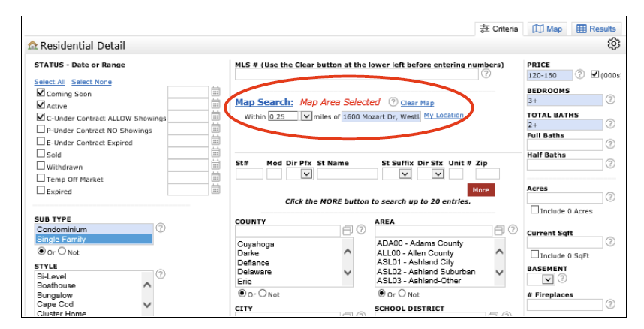Click County list scroll-down arrow
644x329 pixels.
(x=348, y=272)
